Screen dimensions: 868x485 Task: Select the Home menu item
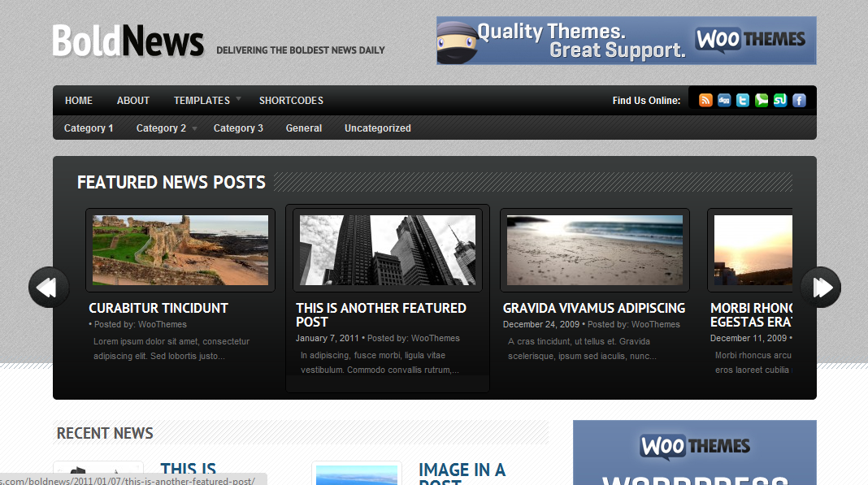tap(78, 100)
